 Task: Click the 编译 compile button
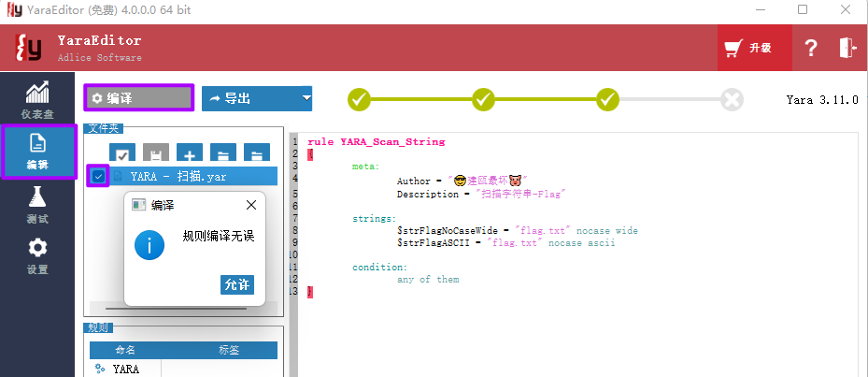click(x=138, y=98)
